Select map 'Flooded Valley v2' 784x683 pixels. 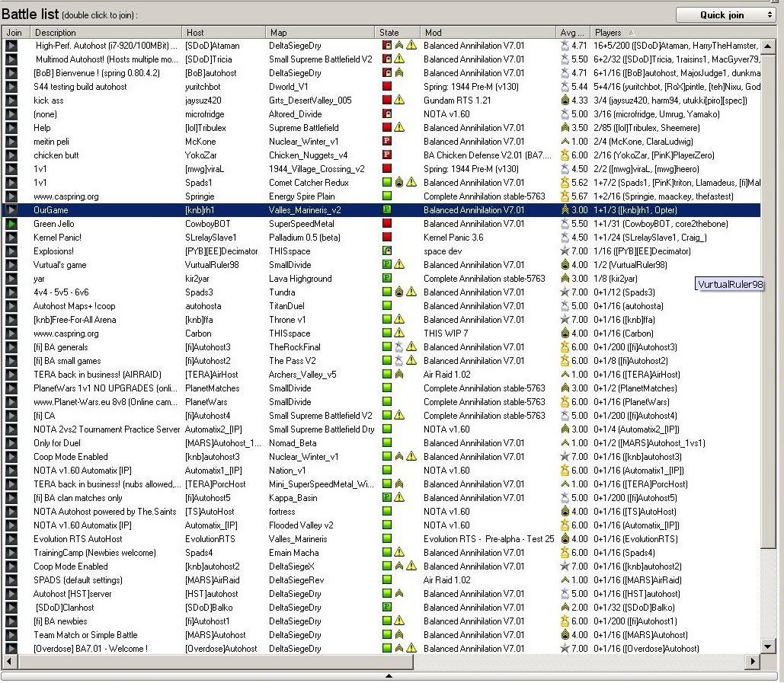(301, 525)
